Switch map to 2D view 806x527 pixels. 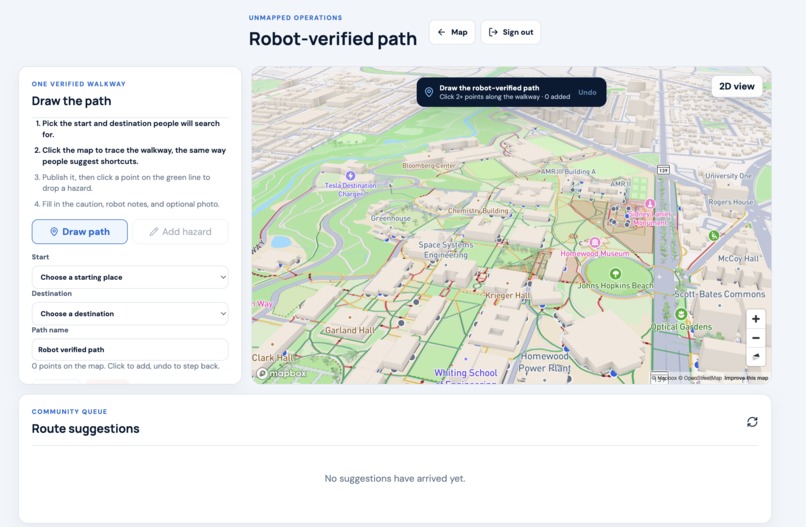point(737,86)
